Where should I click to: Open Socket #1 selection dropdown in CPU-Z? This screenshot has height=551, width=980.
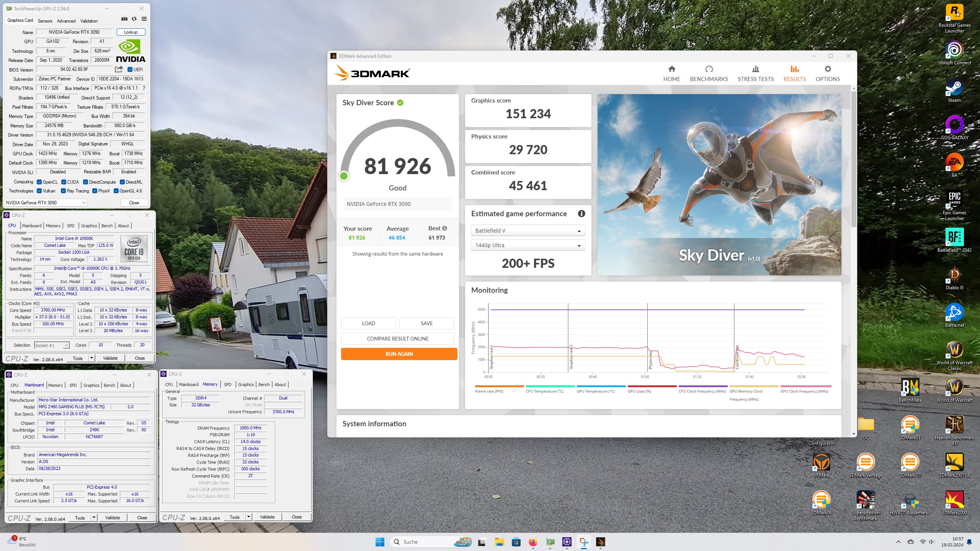52,345
